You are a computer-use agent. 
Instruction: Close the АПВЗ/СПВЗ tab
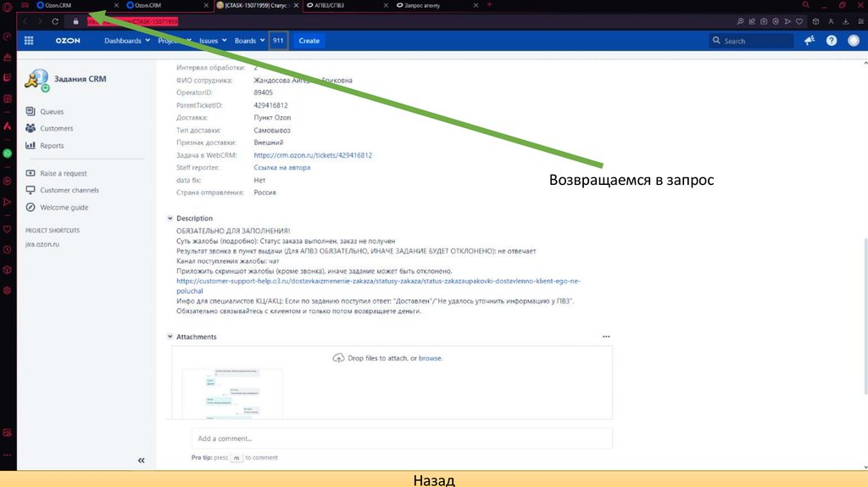(386, 5)
